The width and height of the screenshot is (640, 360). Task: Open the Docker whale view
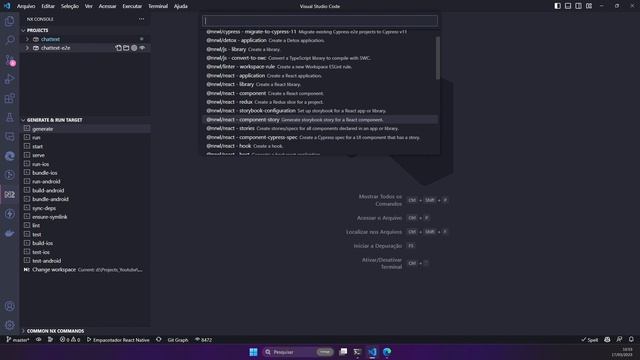click(x=9, y=233)
